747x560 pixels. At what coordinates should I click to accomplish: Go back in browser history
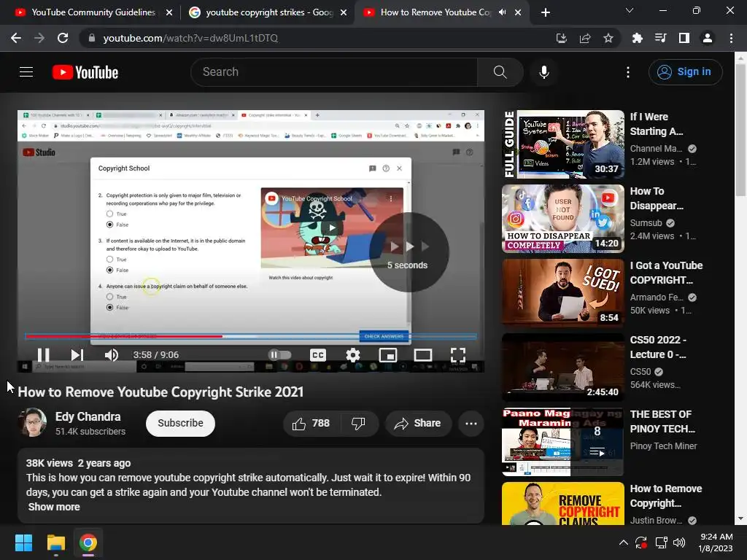click(16, 38)
